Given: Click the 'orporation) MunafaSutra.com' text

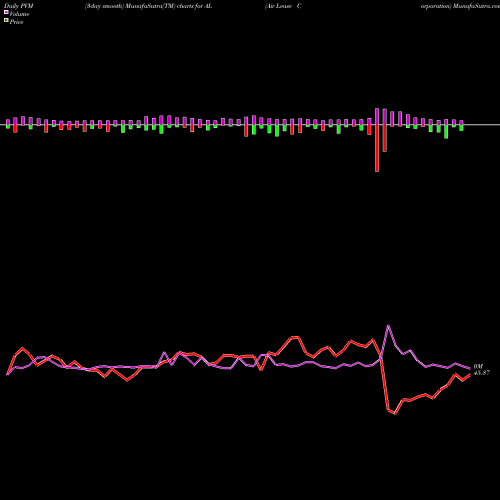Looking at the screenshot, I should tap(460, 6).
